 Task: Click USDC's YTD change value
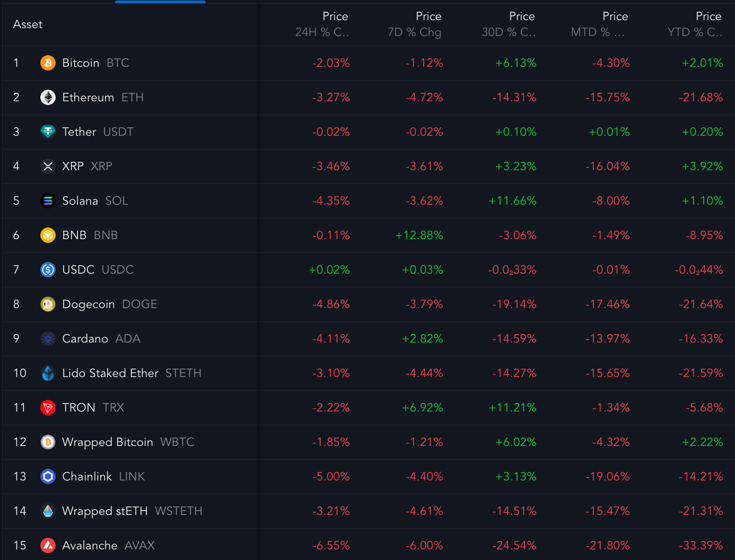tap(698, 270)
